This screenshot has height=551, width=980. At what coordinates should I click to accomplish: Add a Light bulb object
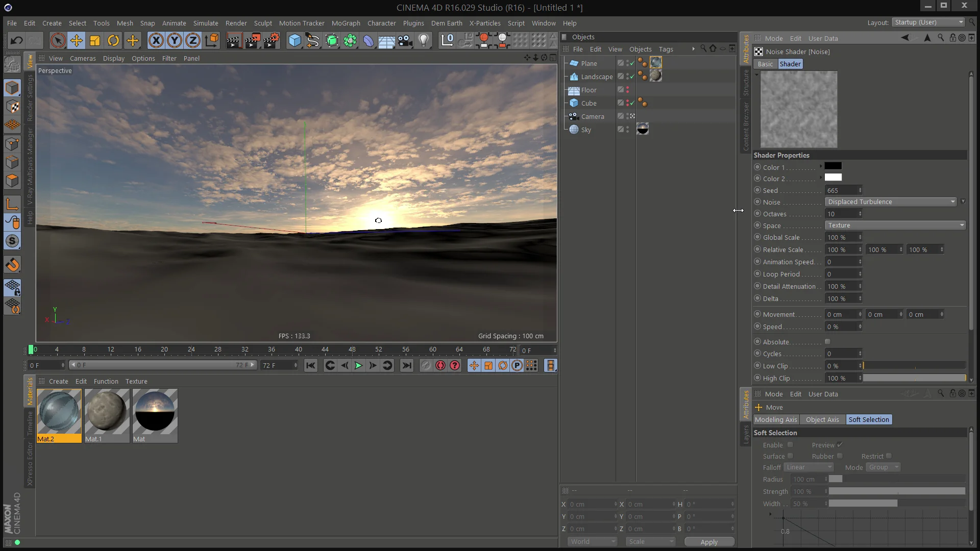(424, 40)
